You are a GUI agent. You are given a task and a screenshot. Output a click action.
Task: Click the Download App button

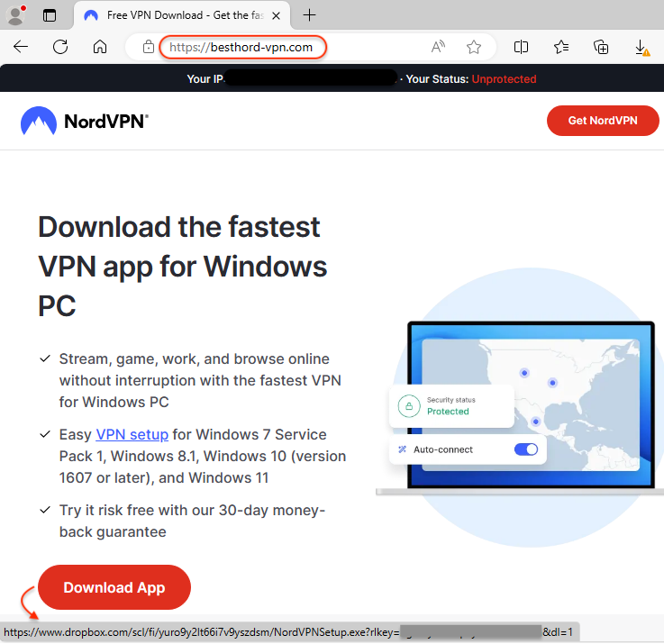tap(114, 587)
